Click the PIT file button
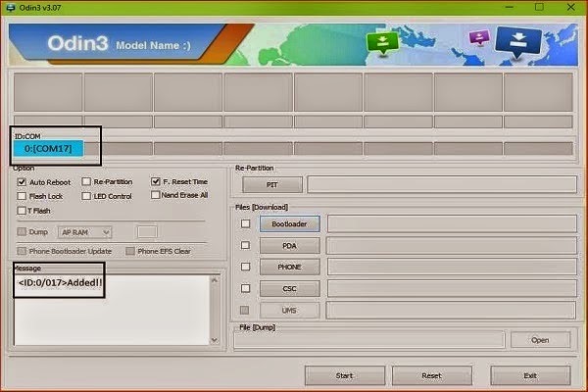 pos(272,184)
